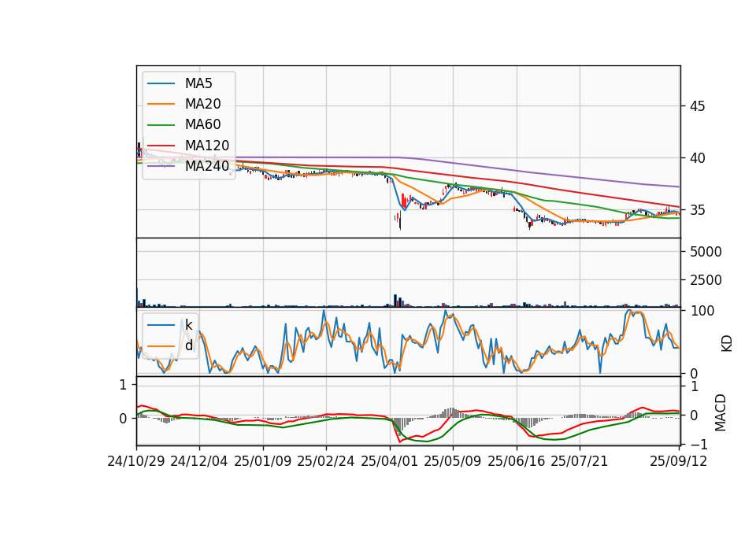Click the 25/02/24 date axis label
This screenshot has width=756, height=543.
(325, 461)
